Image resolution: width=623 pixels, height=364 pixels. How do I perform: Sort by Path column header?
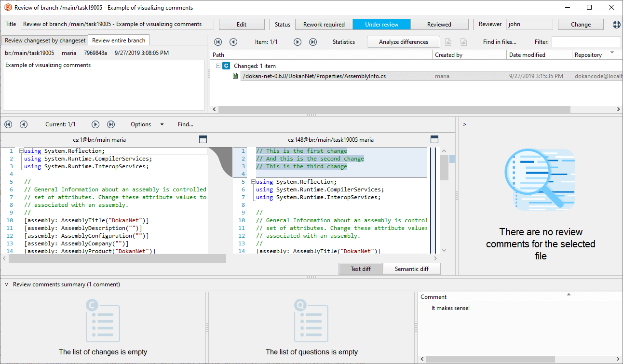click(x=322, y=55)
